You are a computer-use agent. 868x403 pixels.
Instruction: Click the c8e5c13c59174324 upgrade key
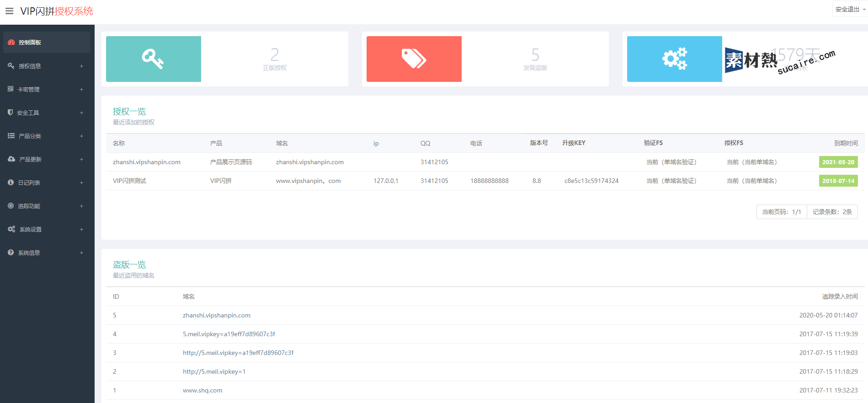tap(591, 181)
